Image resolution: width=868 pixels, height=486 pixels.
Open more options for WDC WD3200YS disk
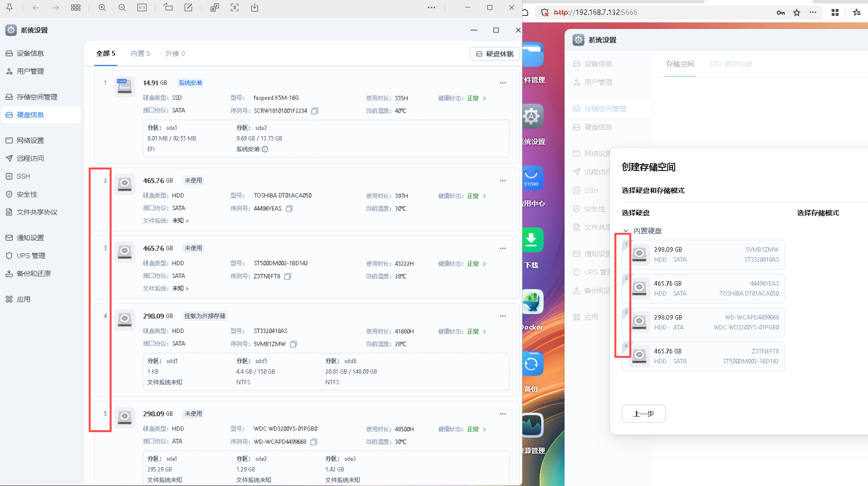[503, 414]
